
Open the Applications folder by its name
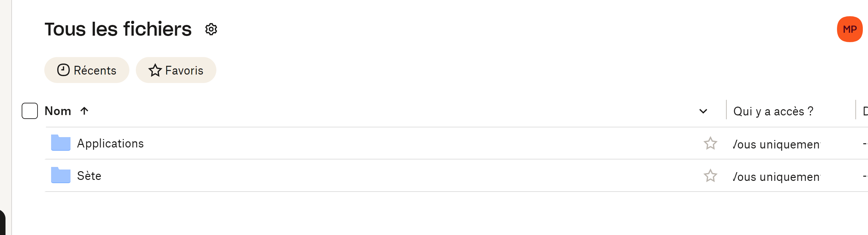110,144
